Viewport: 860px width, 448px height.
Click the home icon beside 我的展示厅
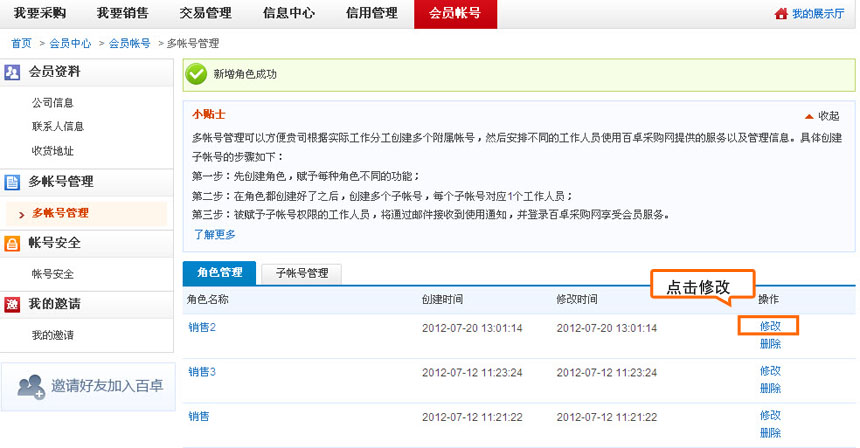click(781, 14)
